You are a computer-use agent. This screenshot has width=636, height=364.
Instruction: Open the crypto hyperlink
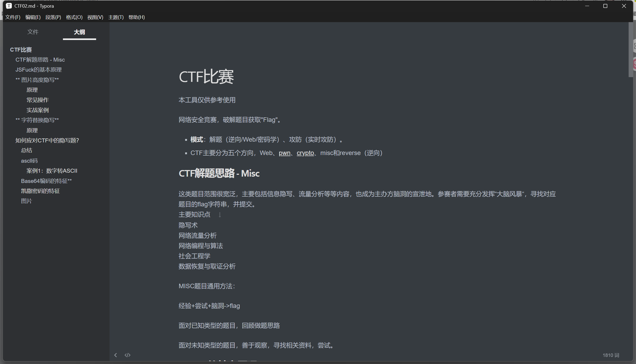(305, 153)
